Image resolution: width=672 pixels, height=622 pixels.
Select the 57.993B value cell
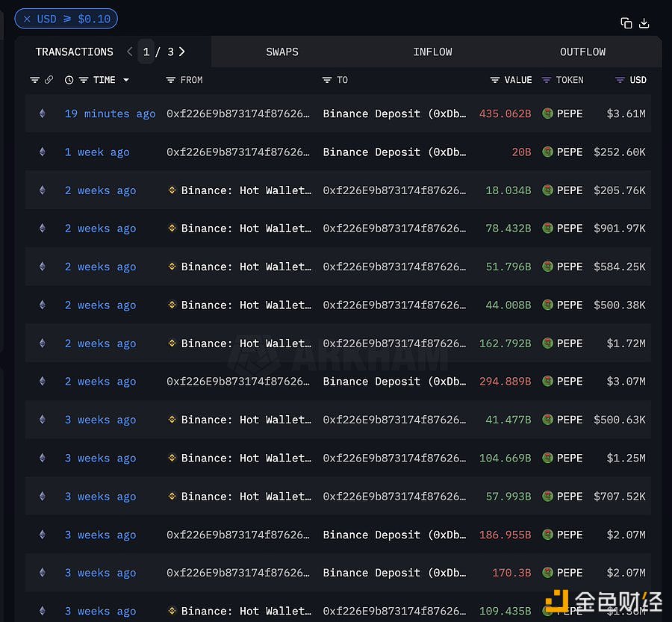coord(508,497)
